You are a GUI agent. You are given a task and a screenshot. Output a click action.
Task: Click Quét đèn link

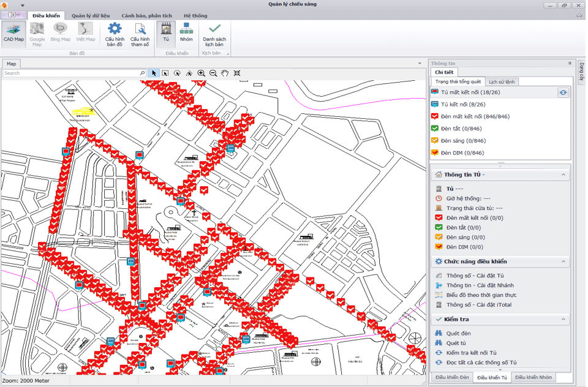[x=458, y=333]
